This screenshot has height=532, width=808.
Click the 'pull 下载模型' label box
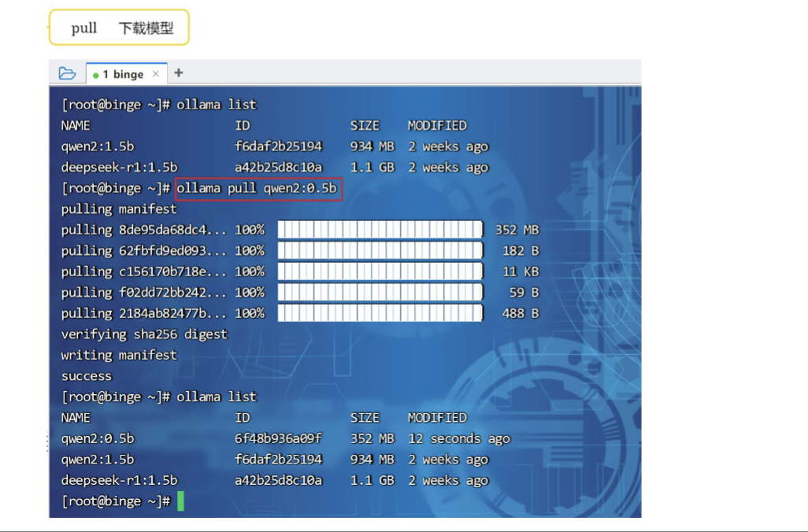tap(119, 28)
